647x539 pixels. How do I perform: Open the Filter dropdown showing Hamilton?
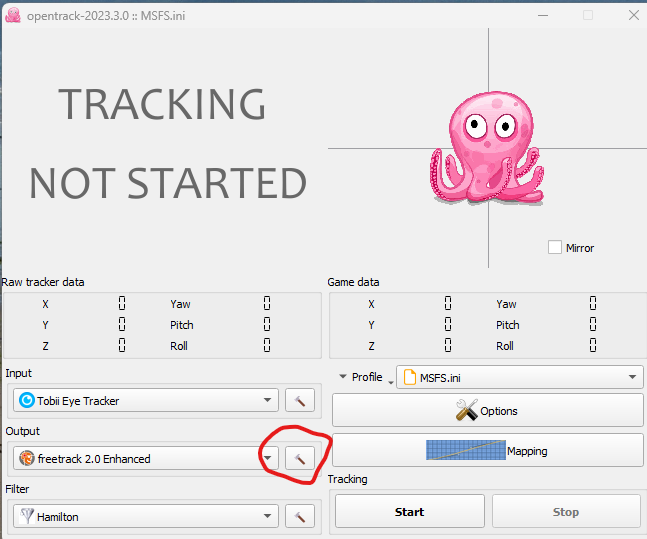(x=146, y=516)
